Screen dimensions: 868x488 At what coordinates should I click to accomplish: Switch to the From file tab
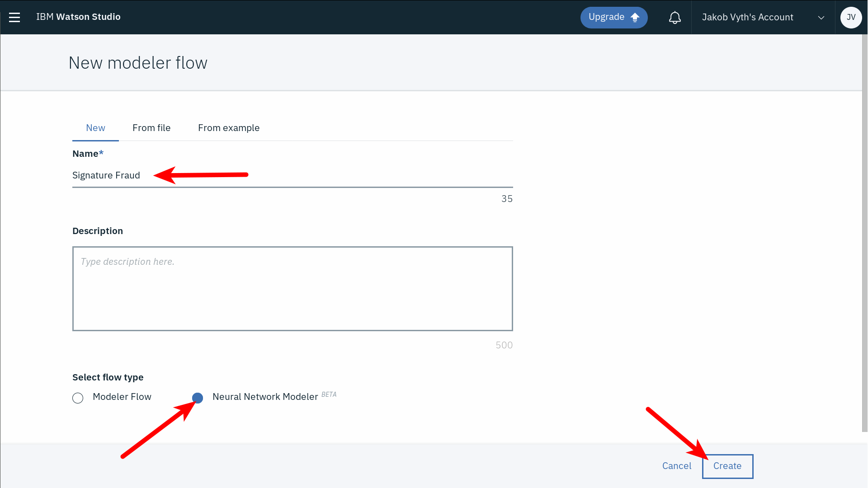pyautogui.click(x=151, y=128)
